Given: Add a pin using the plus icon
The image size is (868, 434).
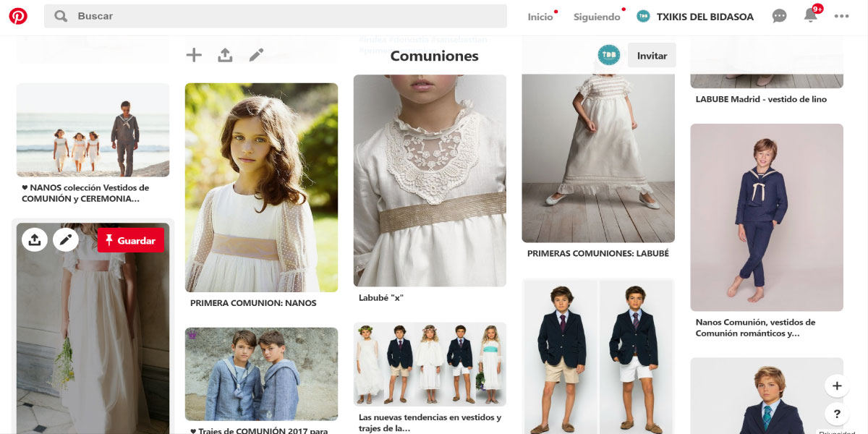Looking at the screenshot, I should 194,54.
